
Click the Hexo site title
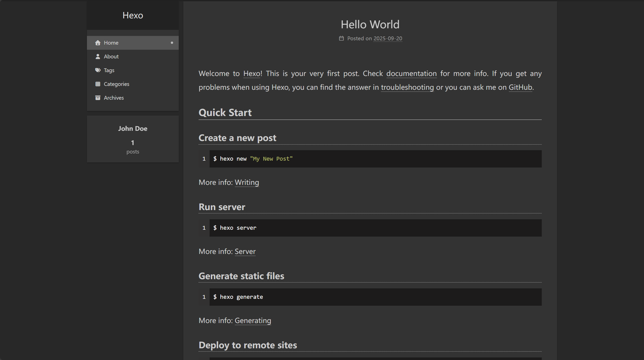click(133, 15)
